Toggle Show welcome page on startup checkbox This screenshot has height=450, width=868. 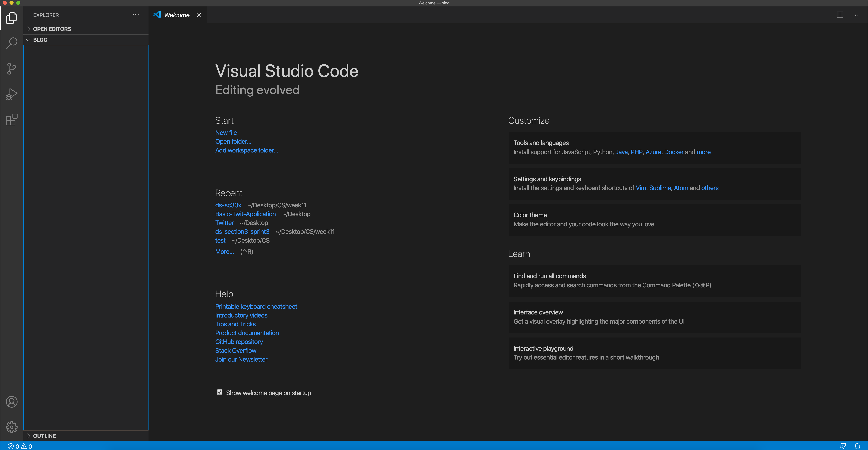220,392
